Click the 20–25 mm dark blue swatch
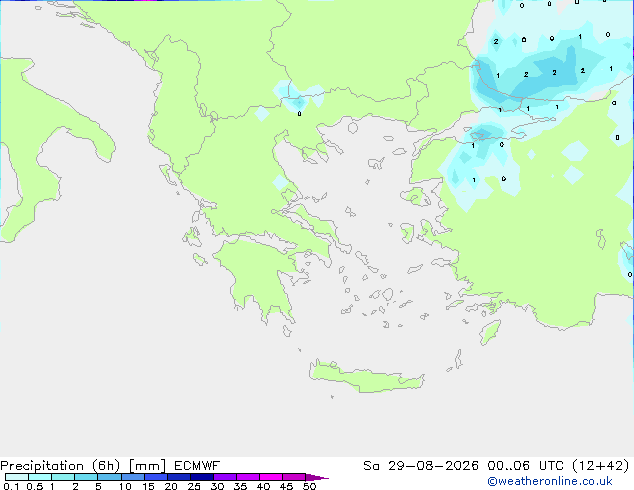Image resolution: width=634 pixels, height=490 pixels. pos(179,477)
